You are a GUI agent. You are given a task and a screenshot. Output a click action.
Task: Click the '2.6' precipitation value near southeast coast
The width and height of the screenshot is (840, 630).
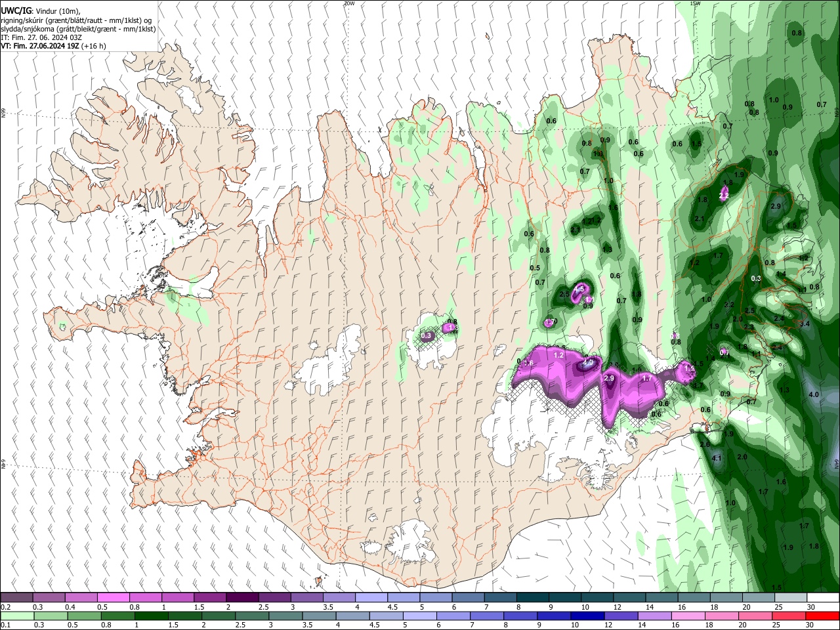705,444
